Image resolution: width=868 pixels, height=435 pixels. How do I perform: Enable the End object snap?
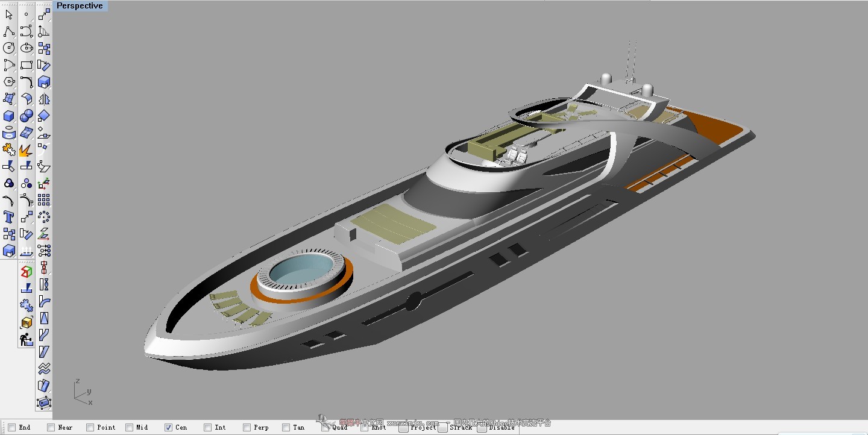tap(12, 428)
